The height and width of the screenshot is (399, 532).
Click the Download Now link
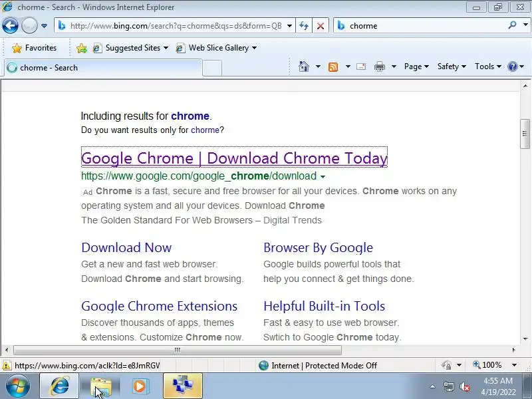tap(126, 247)
